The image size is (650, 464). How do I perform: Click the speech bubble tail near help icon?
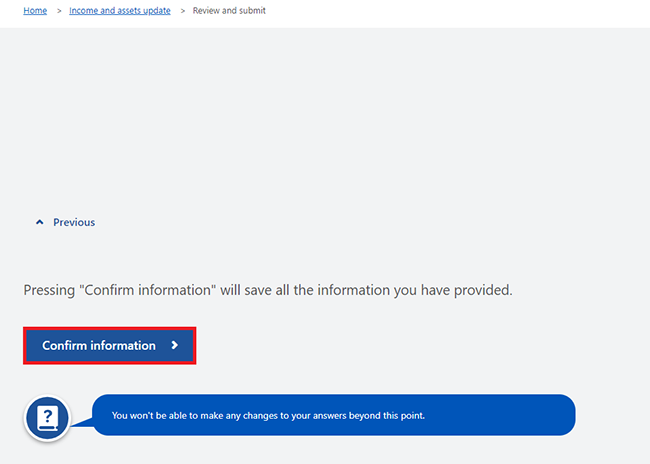tap(82, 422)
